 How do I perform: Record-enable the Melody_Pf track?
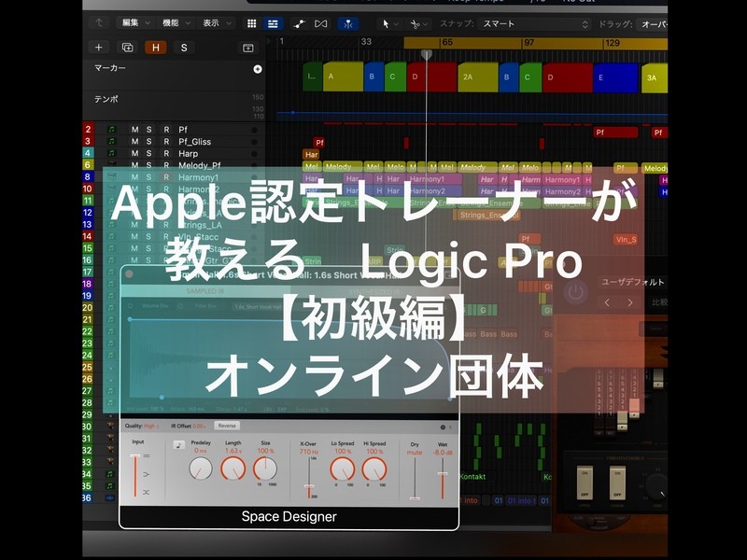[166, 165]
